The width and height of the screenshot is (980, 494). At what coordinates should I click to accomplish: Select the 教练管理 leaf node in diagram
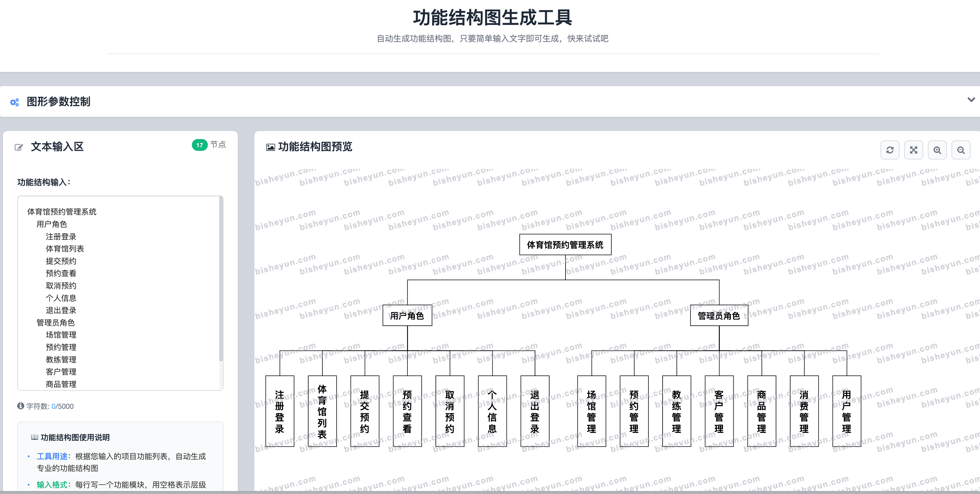[677, 411]
